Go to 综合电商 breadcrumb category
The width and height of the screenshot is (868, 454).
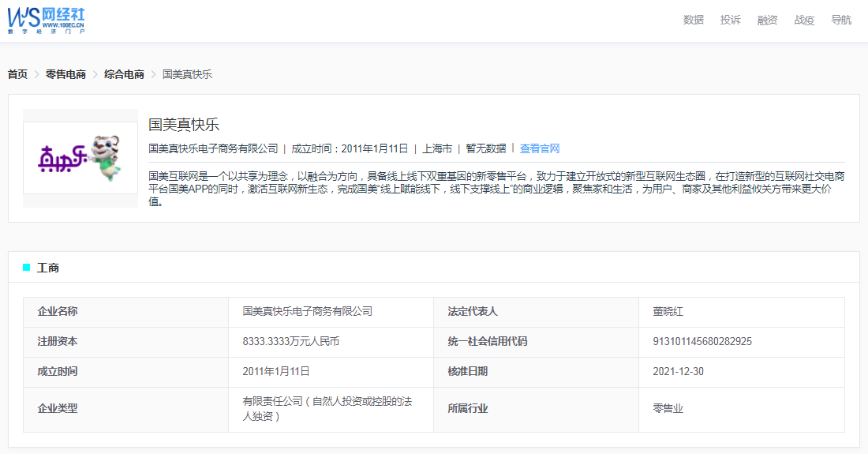(124, 74)
